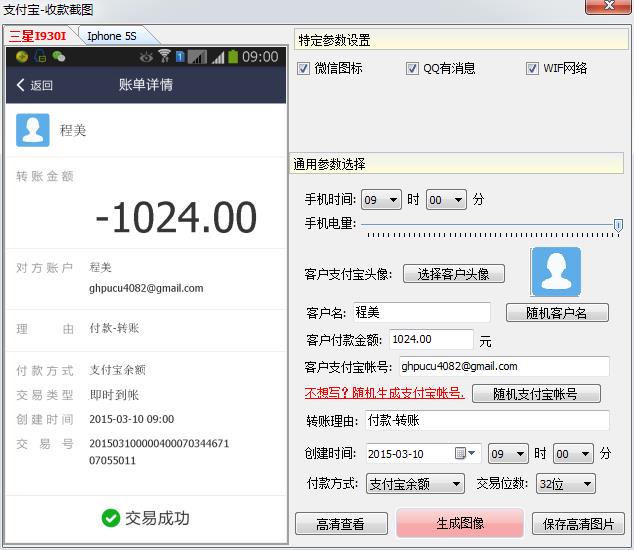Click the 转账理由 transfer reason input field
This screenshot has width=634, height=550.
coord(485,420)
